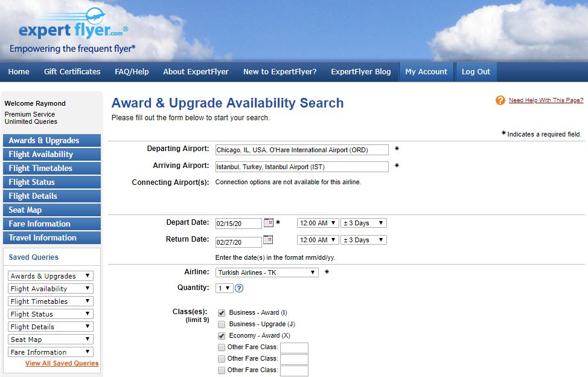Viewport: 588px width, 377px height.
Task: Open My Account tab
Action: coord(426,72)
